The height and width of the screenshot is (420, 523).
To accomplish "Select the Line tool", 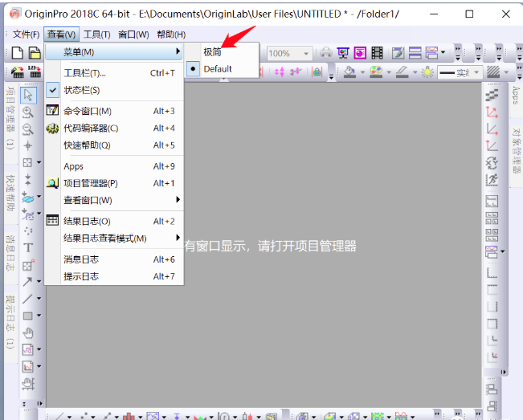I will 27,299.
